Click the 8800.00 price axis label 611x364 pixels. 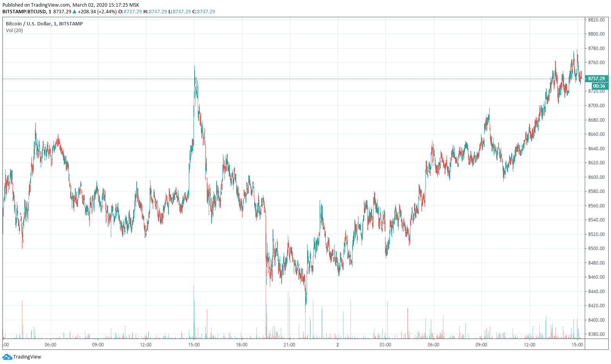click(x=597, y=34)
